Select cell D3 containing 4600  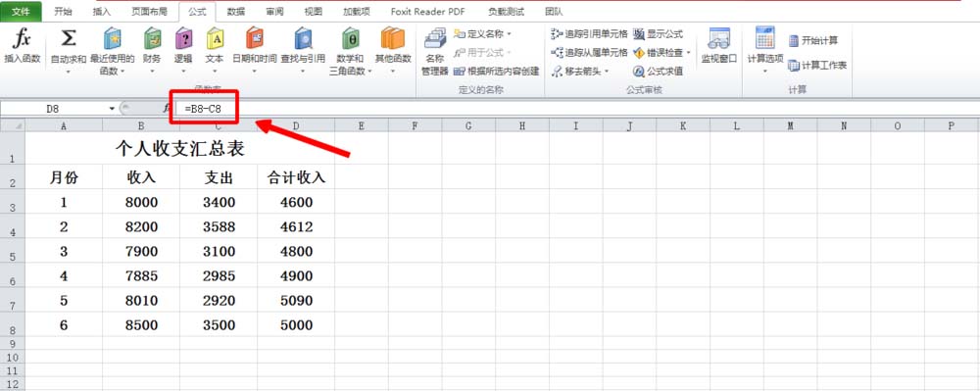coord(296,203)
